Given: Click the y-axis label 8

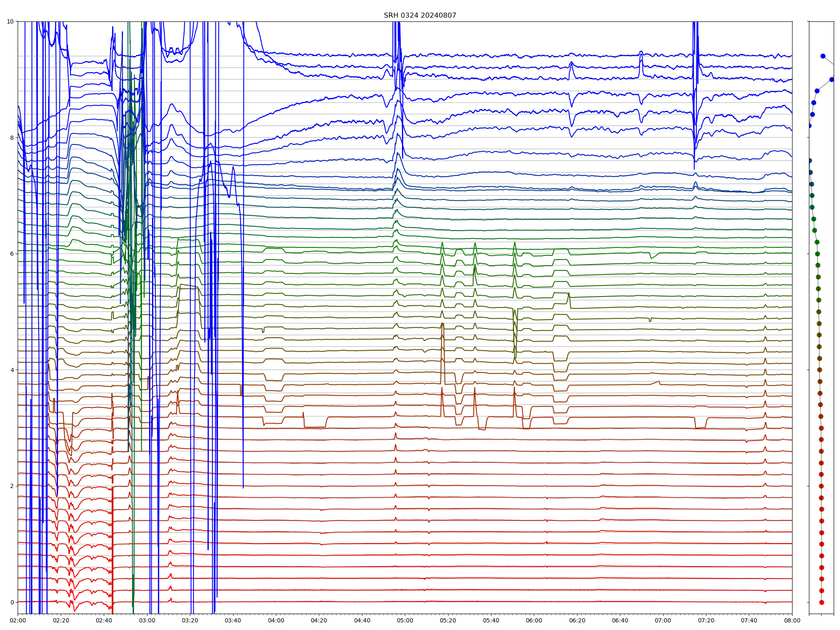Looking at the screenshot, I should click(x=12, y=137).
